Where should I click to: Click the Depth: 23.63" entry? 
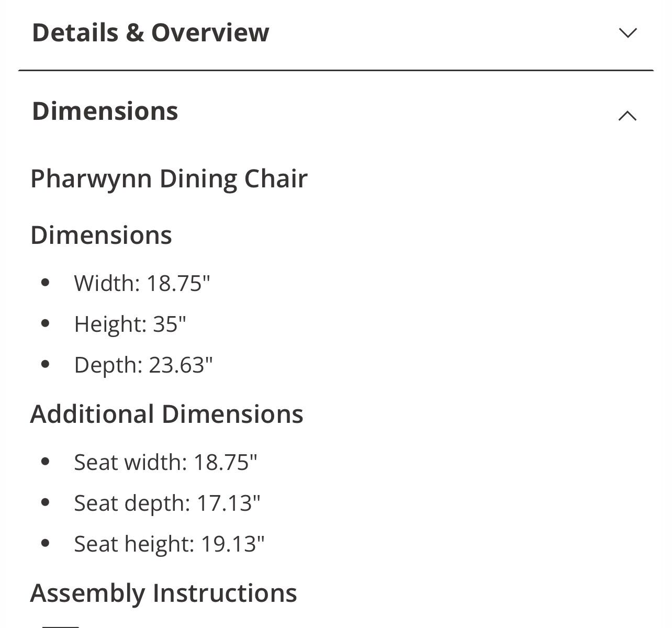[143, 365]
